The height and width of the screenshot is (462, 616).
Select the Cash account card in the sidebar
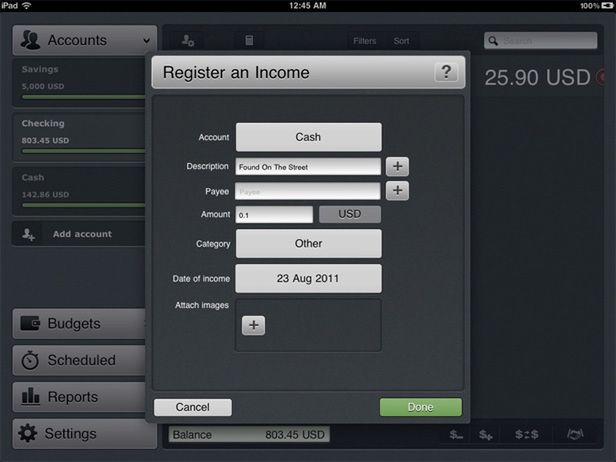79,191
